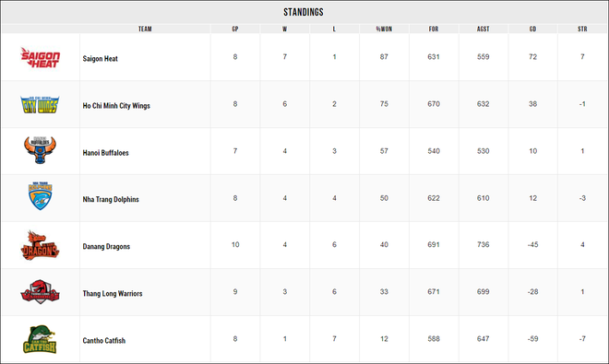The height and width of the screenshot is (364, 609).
Task: Select the Cantho Catfish team name
Action: click(x=103, y=340)
